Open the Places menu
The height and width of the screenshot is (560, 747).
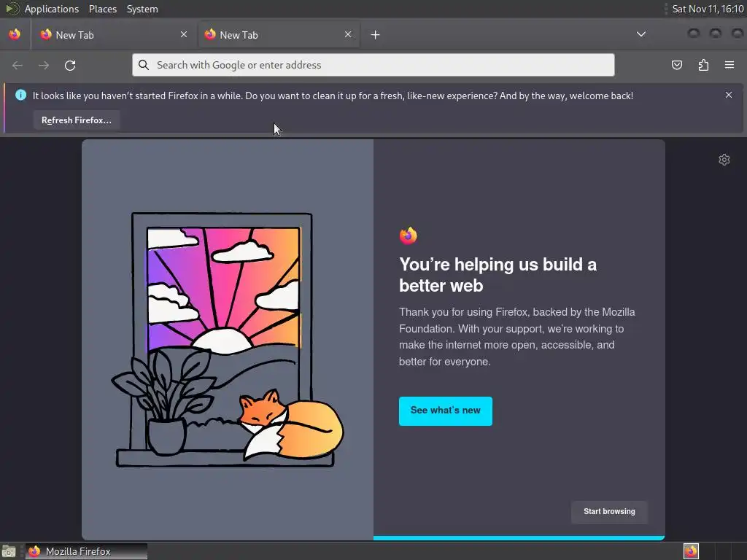(x=103, y=9)
